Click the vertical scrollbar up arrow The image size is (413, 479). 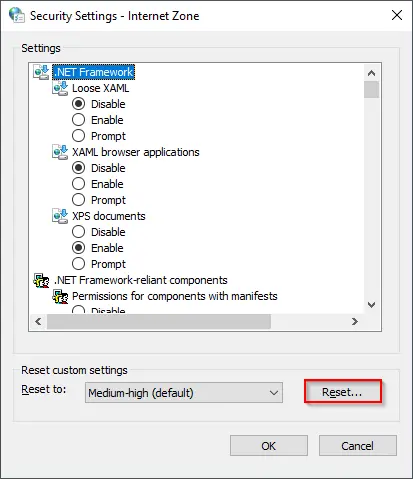[x=371, y=73]
